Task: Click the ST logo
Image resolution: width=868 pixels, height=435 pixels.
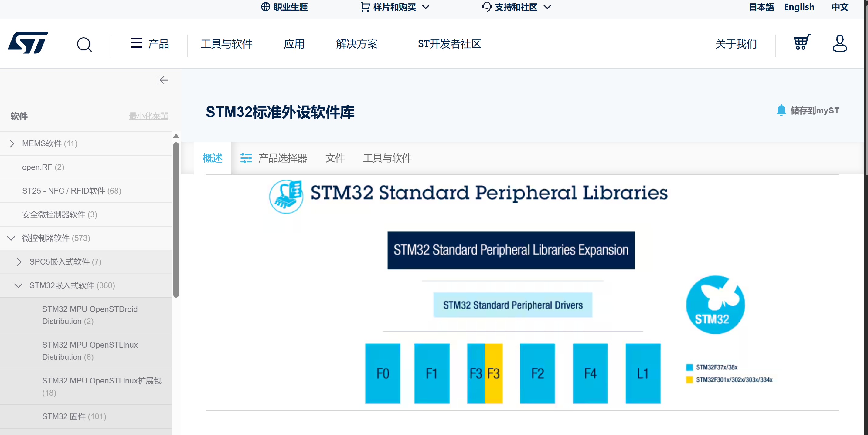Action: pyautogui.click(x=28, y=43)
